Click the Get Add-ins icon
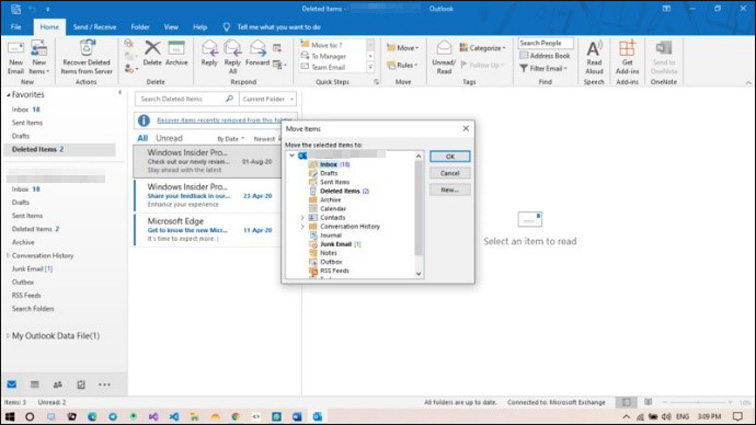This screenshot has width=756, height=425. pyautogui.click(x=627, y=57)
